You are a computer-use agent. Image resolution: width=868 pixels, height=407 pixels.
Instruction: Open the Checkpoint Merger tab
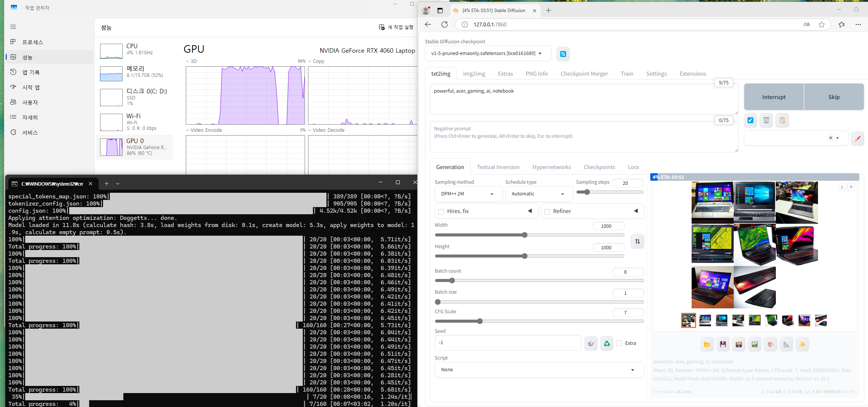tap(584, 74)
